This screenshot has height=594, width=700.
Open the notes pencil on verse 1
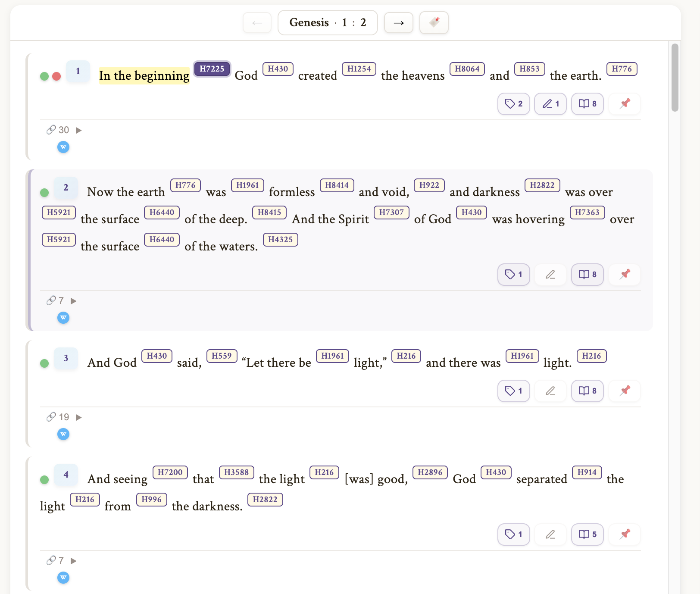tap(550, 104)
